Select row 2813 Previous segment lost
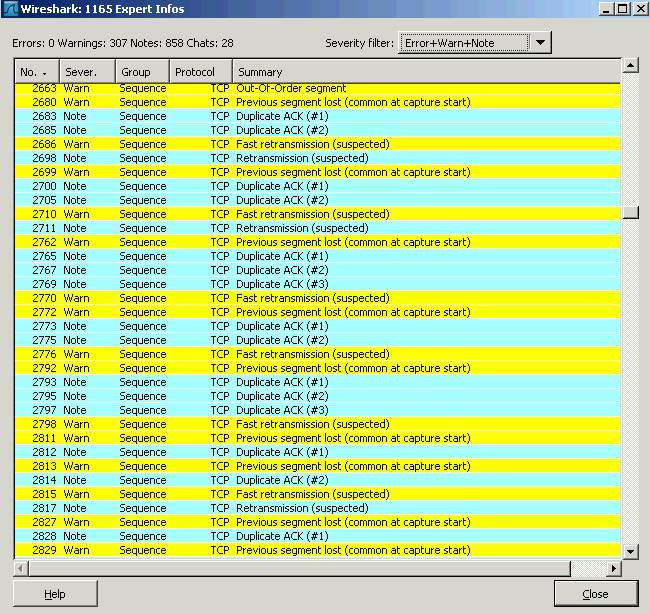650x614 pixels. pyautogui.click(x=318, y=466)
